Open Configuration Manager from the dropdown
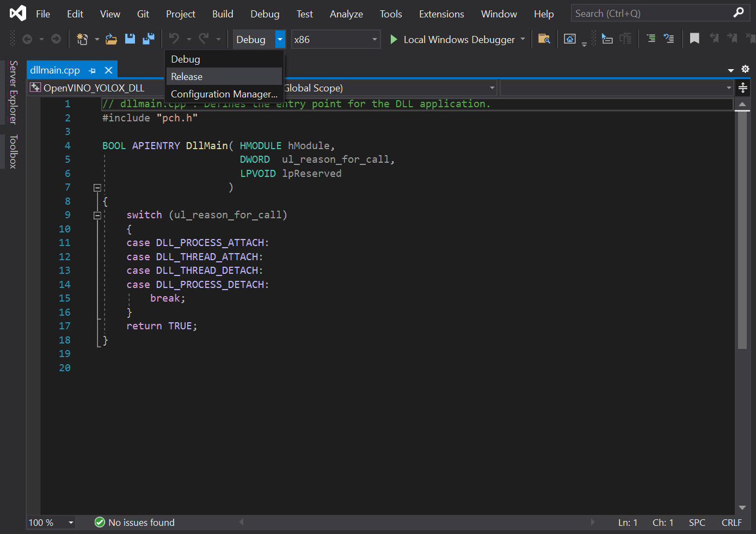This screenshot has width=756, height=534. [224, 94]
